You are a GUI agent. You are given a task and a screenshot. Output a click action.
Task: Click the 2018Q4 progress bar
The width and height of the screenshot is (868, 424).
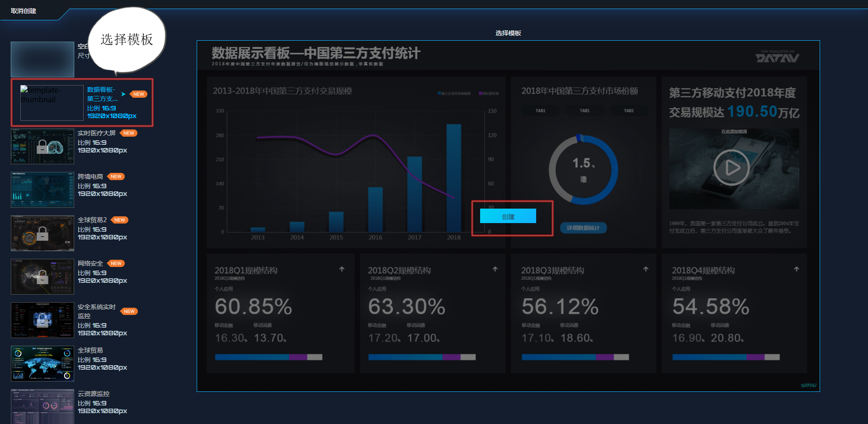tap(726, 357)
